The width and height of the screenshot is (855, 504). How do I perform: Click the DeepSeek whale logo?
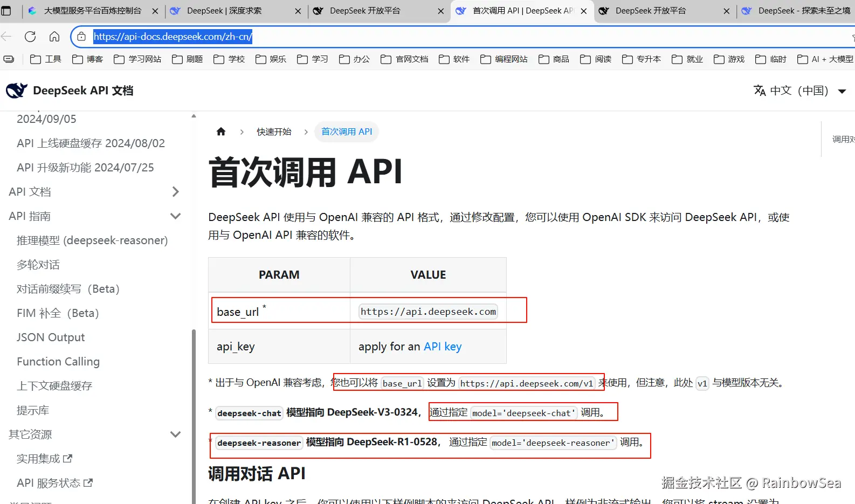click(x=17, y=91)
